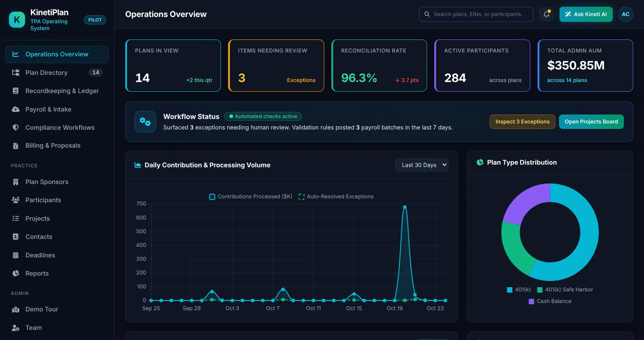Click Inspect 3 Exceptions button
Image resolution: width=644 pixels, height=340 pixels.
(x=522, y=122)
